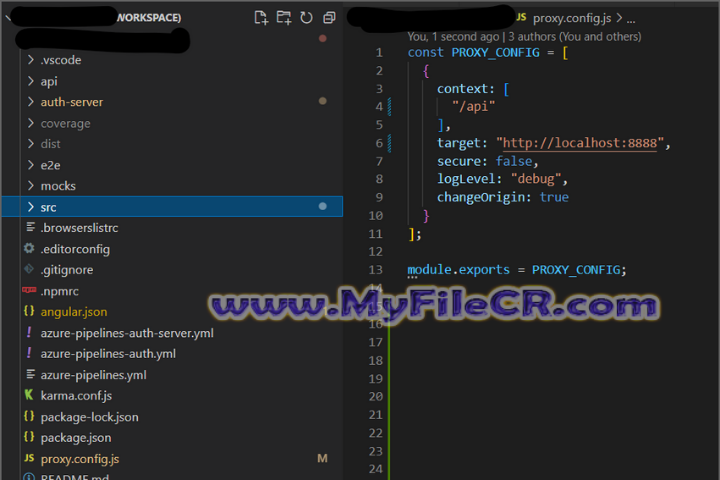The width and height of the screenshot is (720, 480).
Task: Click the git icon beside .gitignore
Action: 29,269
